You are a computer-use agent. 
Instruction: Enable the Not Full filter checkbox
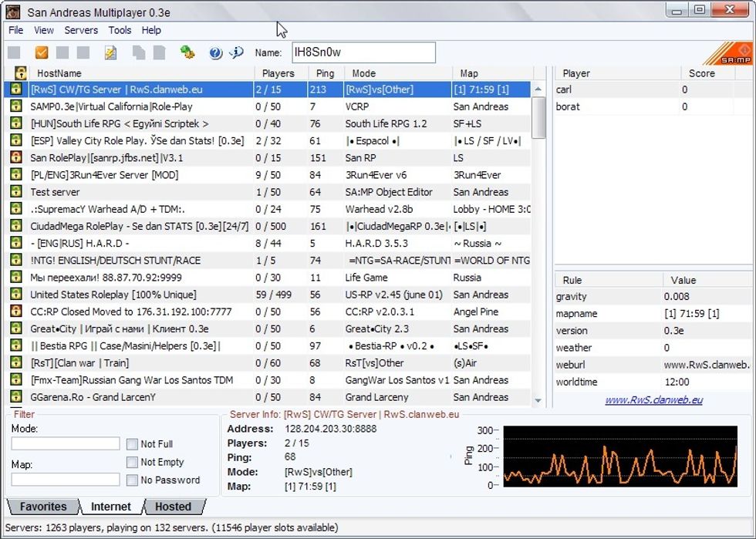(132, 444)
